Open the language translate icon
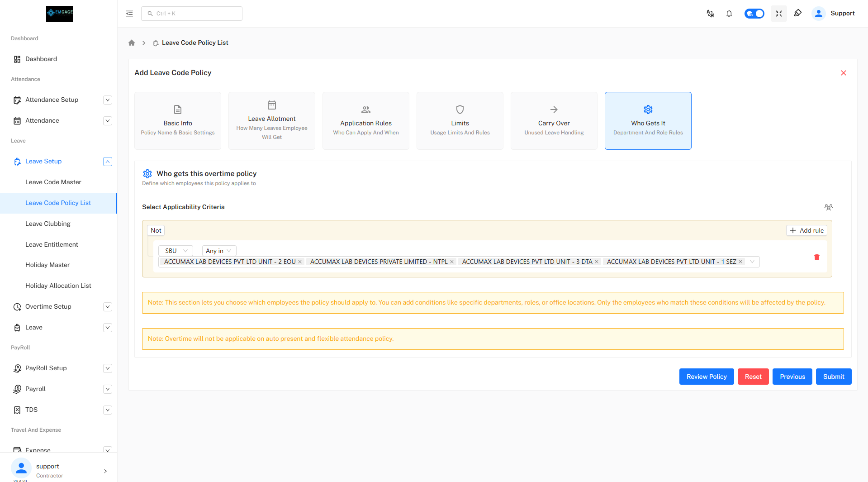The image size is (868, 482). coord(710,14)
